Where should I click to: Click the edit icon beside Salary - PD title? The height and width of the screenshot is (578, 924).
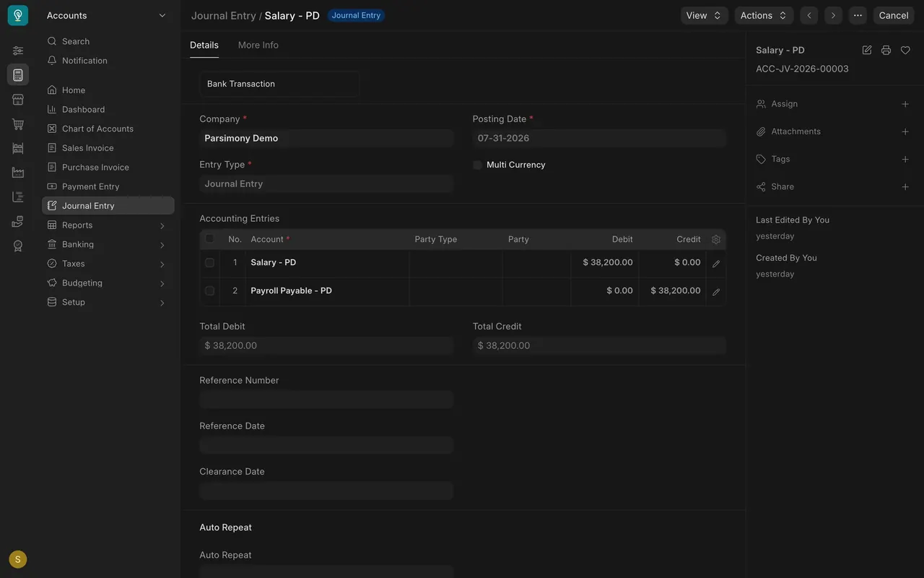pos(867,51)
